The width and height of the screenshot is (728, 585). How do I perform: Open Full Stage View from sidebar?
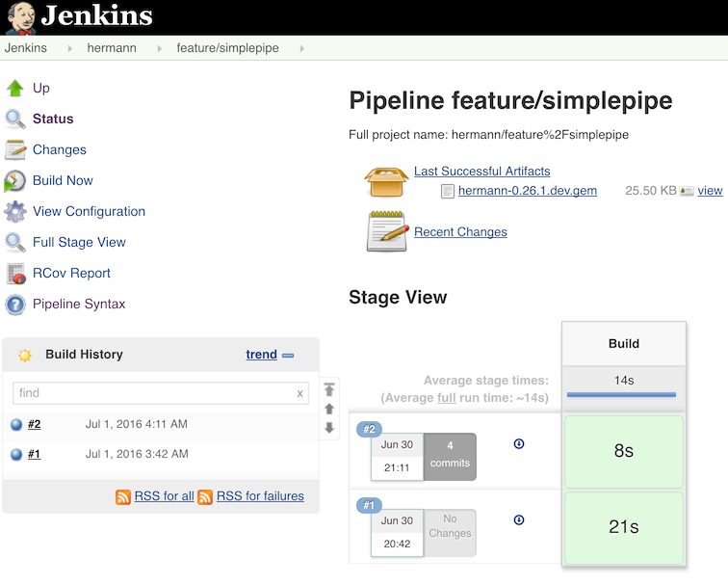pyautogui.click(x=79, y=242)
